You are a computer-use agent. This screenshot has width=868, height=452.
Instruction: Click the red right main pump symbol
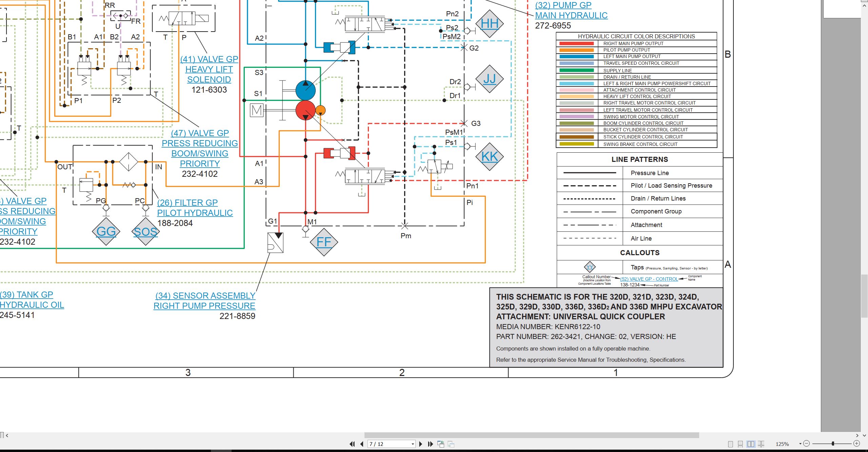click(x=305, y=110)
